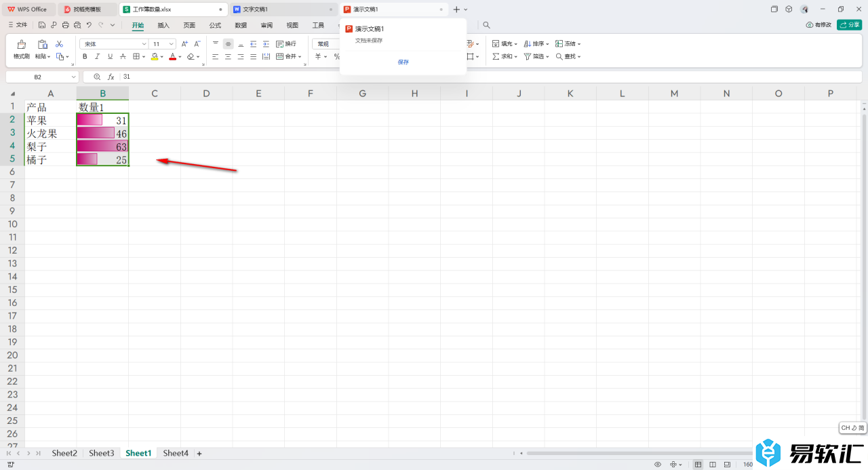
Task: Switch to normal view in status bar
Action: click(698, 465)
